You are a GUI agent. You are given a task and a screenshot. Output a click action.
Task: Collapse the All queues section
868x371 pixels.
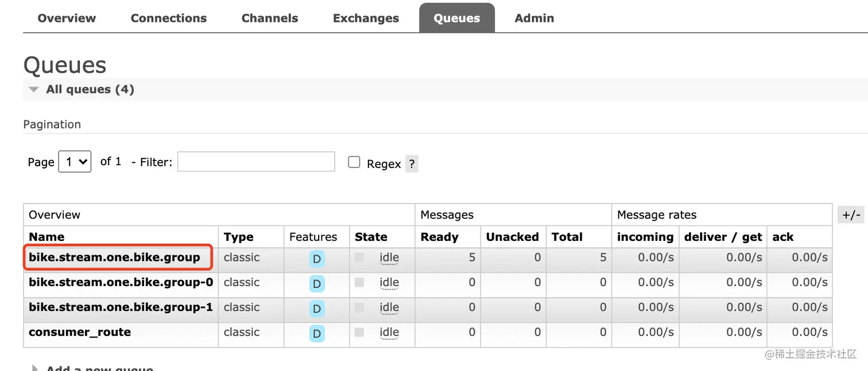coord(34,89)
